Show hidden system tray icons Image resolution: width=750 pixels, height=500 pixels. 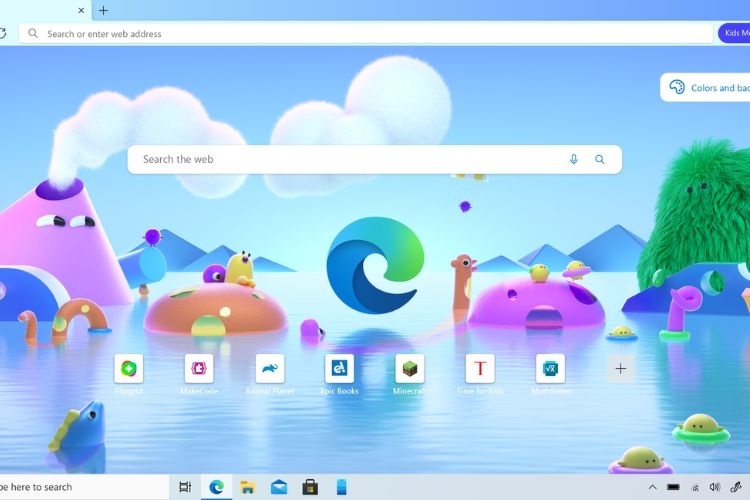click(652, 487)
